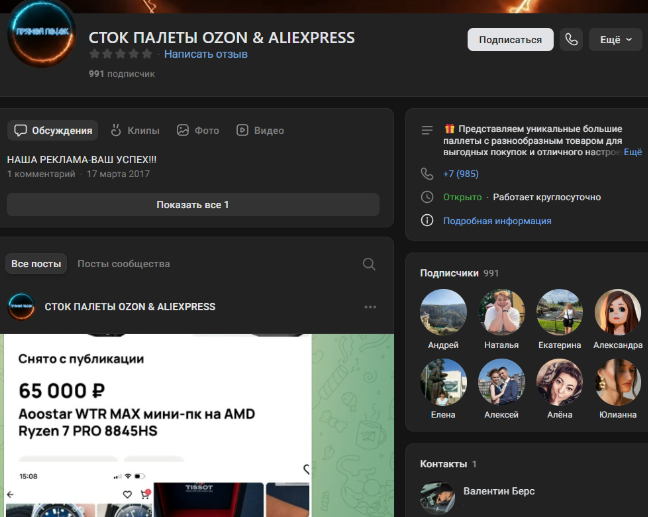Open the Подписчики 991 list heading
648x517 pixels.
pos(460,273)
